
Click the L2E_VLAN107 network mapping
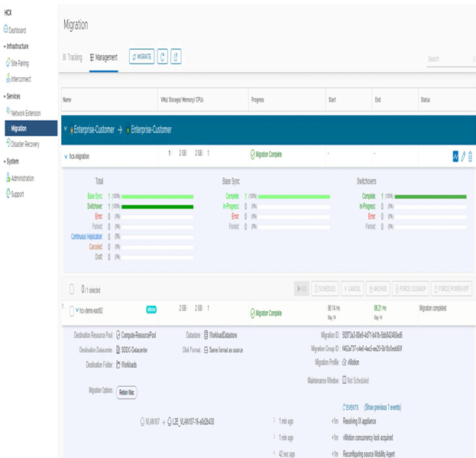(193, 422)
